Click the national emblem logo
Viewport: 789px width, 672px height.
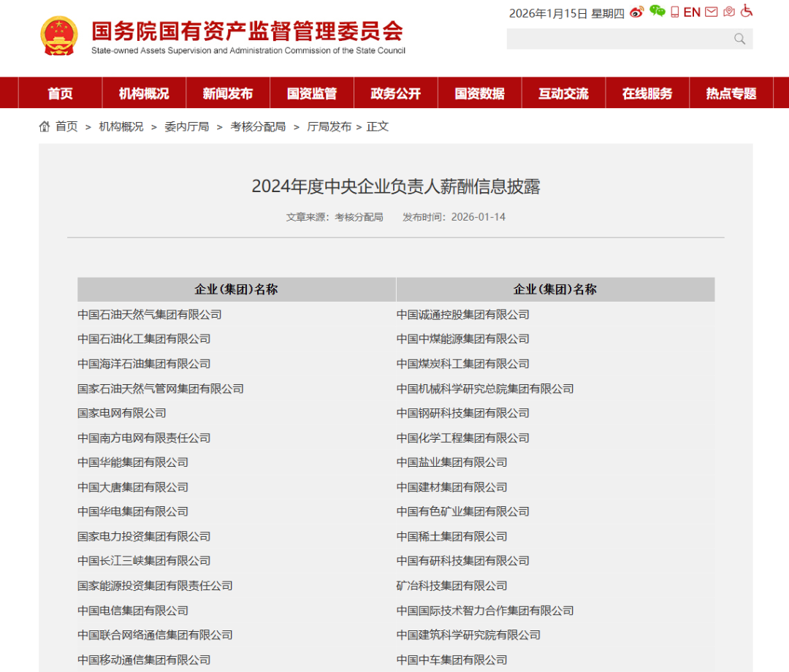[59, 36]
